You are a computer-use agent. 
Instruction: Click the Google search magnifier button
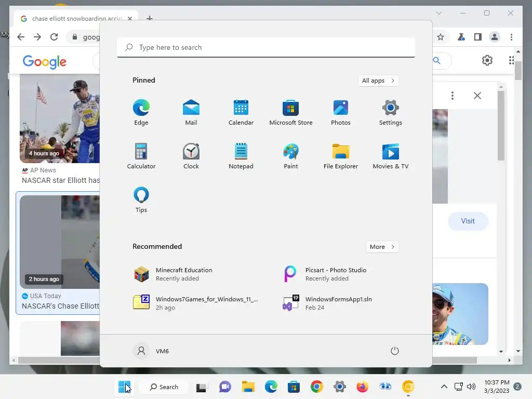[437, 61]
